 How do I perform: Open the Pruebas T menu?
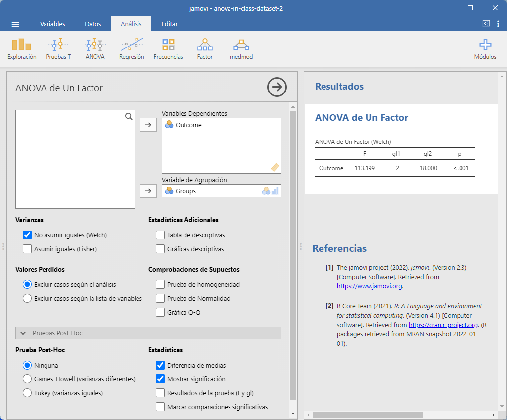58,49
